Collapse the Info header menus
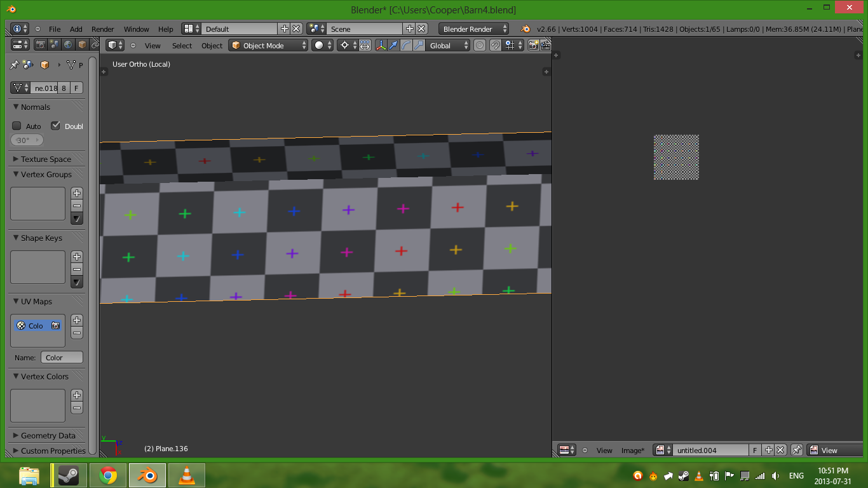Viewport: 868px width, 488px height. [37, 29]
